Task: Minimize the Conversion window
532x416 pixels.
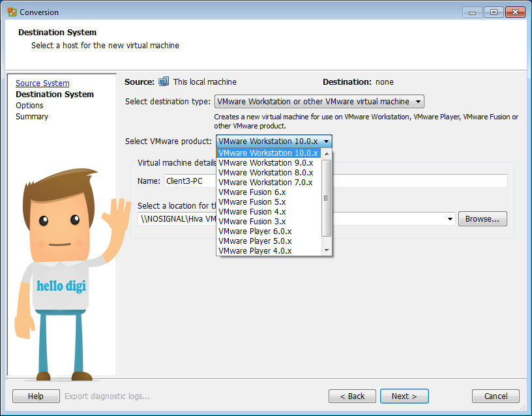Action: click(x=472, y=12)
